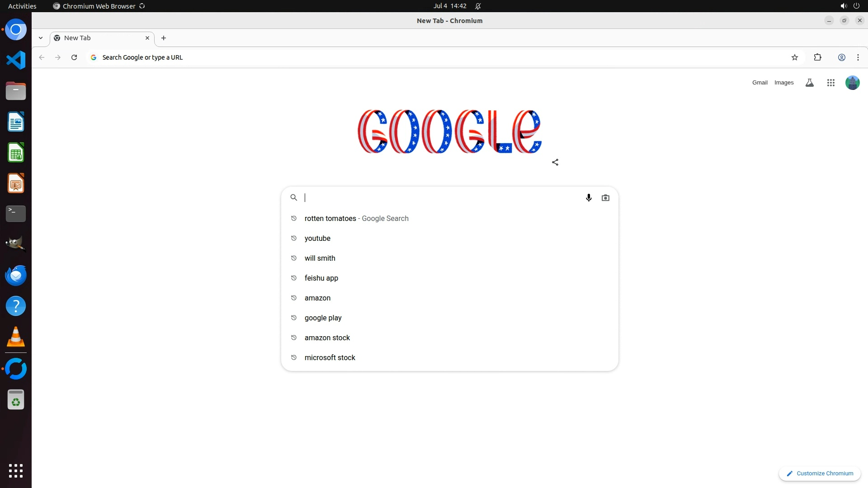Screen dimensions: 868x488
Task: Open the Google account avatar
Action: click(852, 83)
